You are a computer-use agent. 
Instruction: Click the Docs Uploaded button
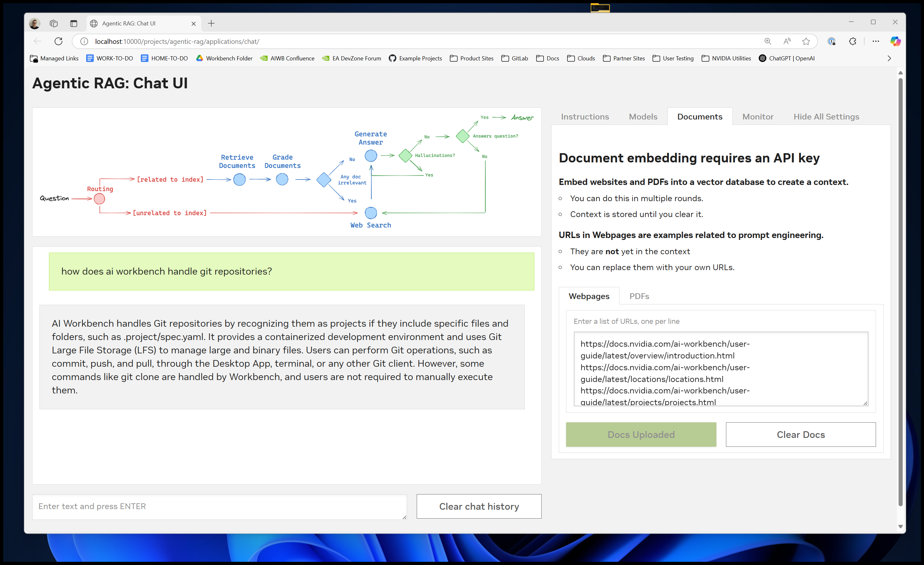pos(641,434)
